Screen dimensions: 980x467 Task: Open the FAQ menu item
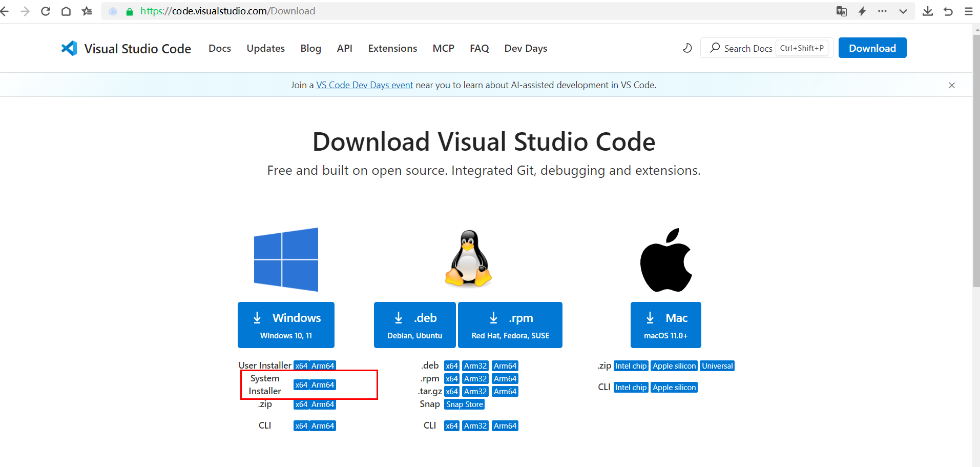479,48
